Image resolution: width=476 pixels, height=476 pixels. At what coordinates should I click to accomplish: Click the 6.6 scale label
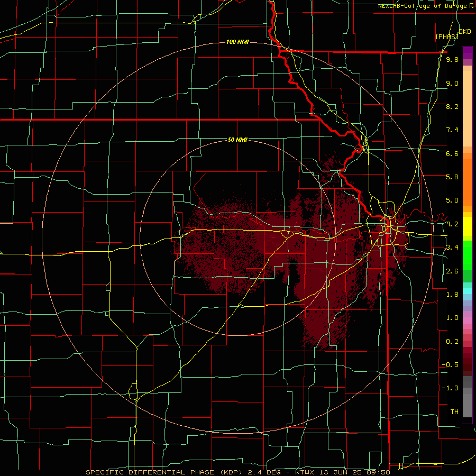click(x=452, y=153)
